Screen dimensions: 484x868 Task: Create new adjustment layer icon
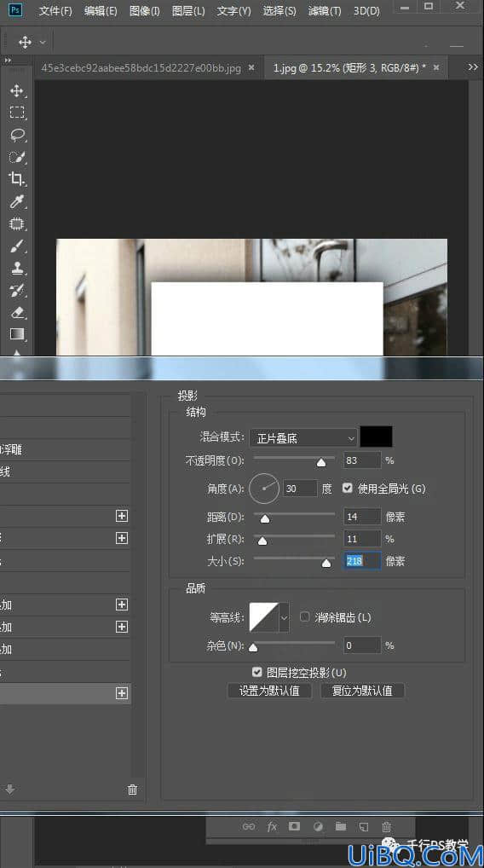[x=318, y=826]
